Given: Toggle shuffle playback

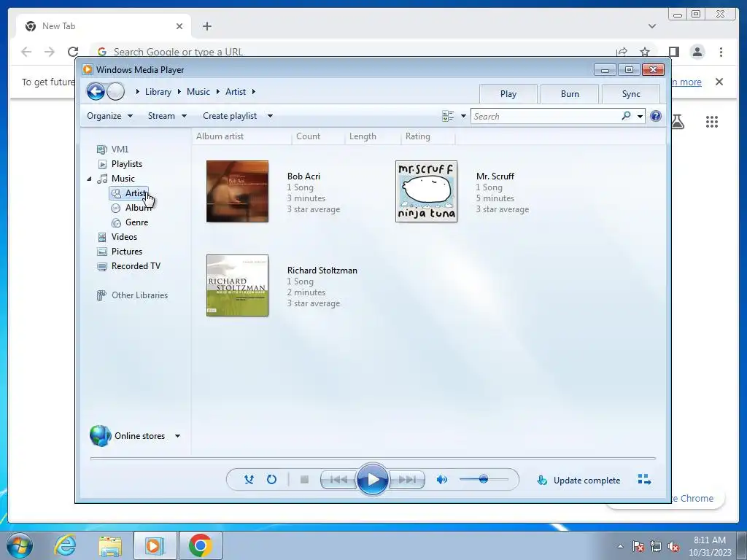Looking at the screenshot, I should click(249, 480).
